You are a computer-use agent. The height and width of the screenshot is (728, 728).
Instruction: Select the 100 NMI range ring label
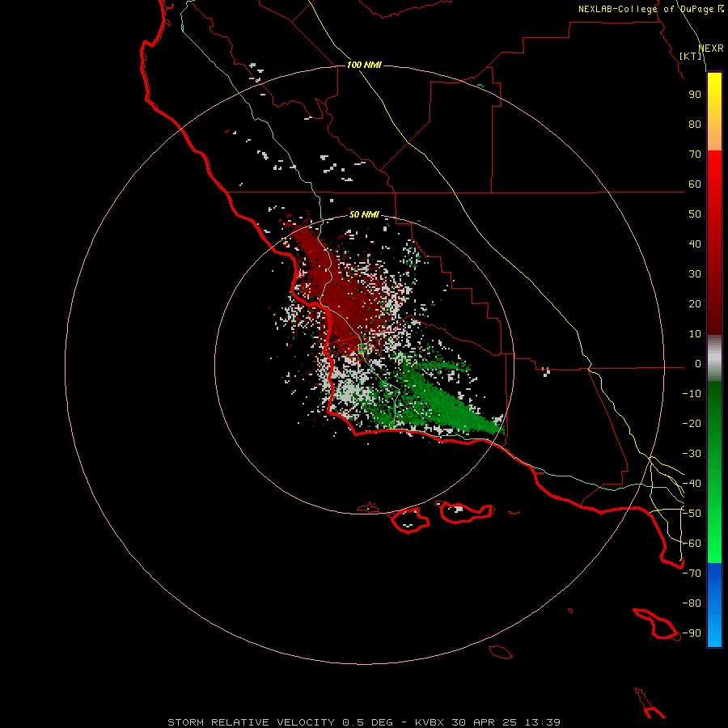(x=364, y=65)
